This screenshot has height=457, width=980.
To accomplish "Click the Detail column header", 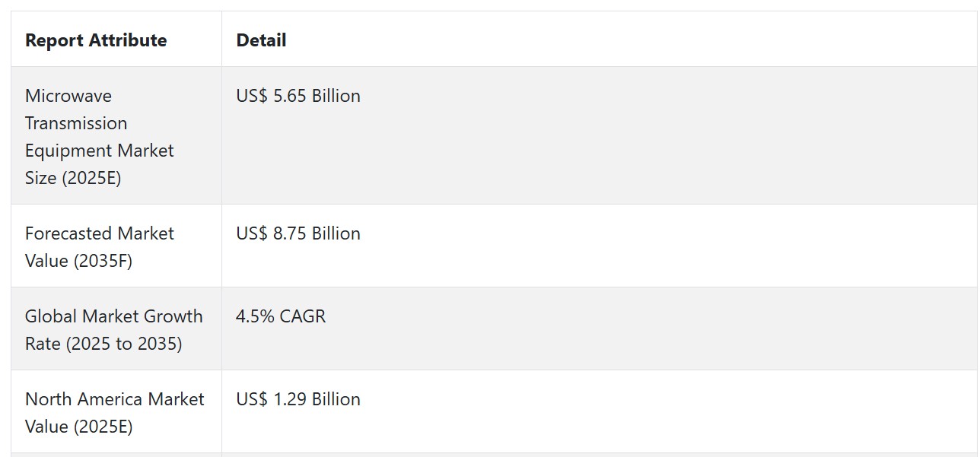I will (x=261, y=40).
